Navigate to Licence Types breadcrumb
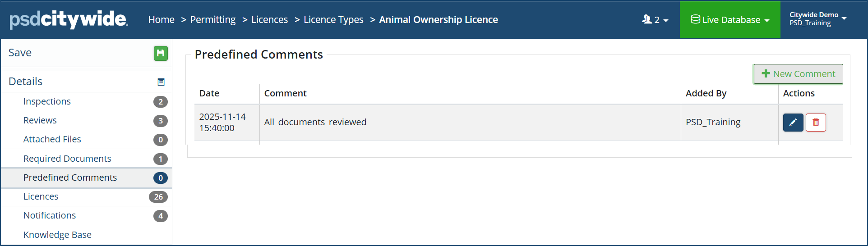868x246 pixels. (x=333, y=20)
